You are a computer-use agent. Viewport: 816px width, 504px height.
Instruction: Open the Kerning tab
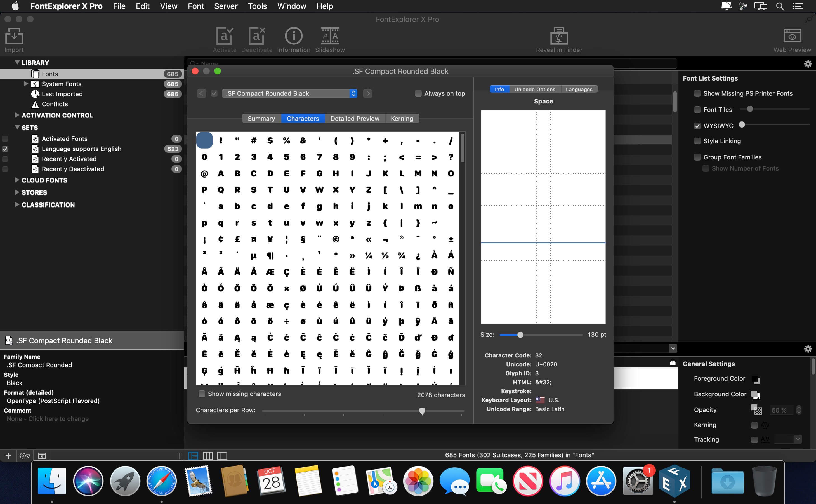click(x=402, y=119)
